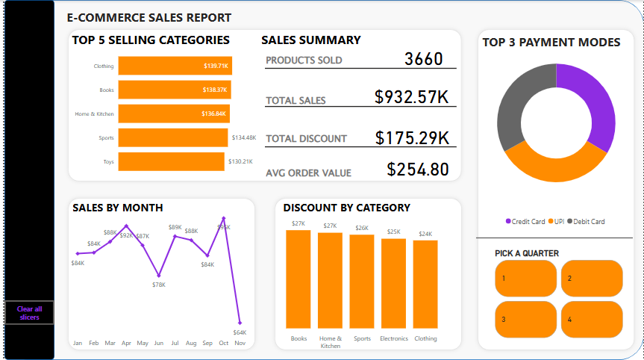Choose quarter 3 slicer tile
This screenshot has height=360, width=644.
tap(525, 319)
